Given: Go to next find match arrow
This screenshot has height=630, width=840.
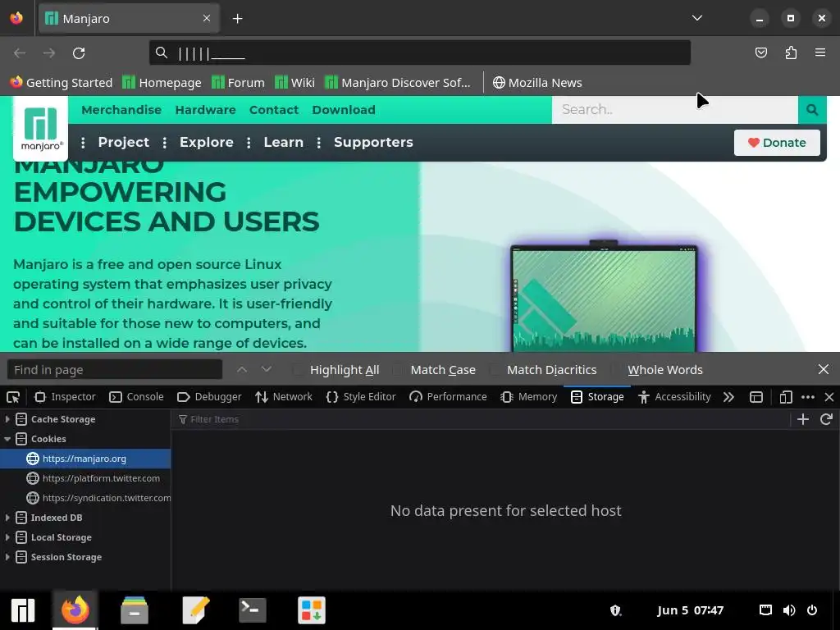Looking at the screenshot, I should 267,370.
